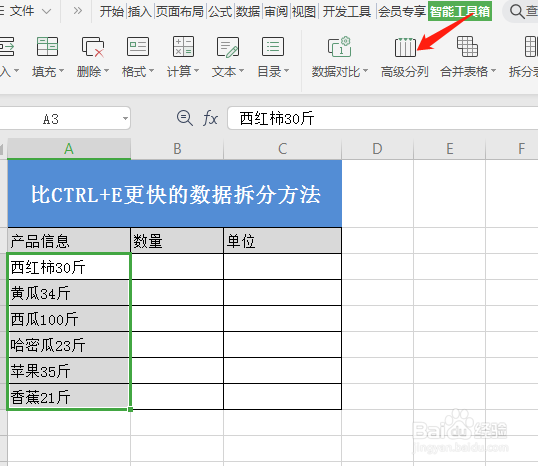Switch to the 开发工具 tab
This screenshot has height=466, width=538.
pos(347,12)
